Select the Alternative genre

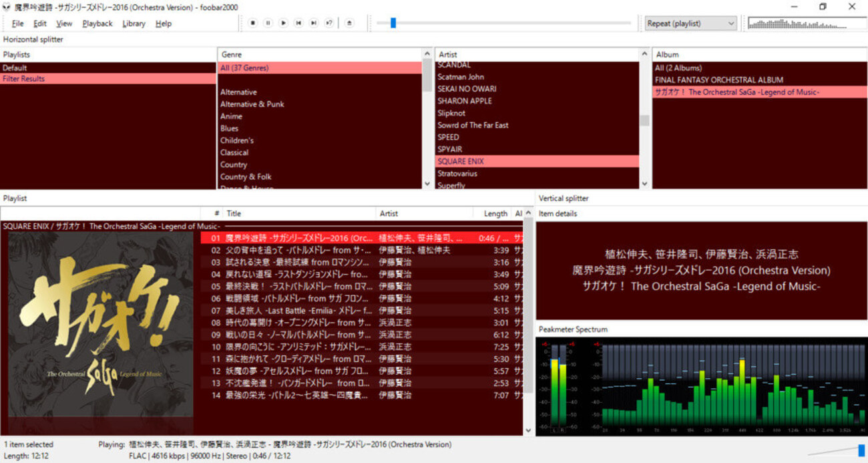(x=320, y=92)
